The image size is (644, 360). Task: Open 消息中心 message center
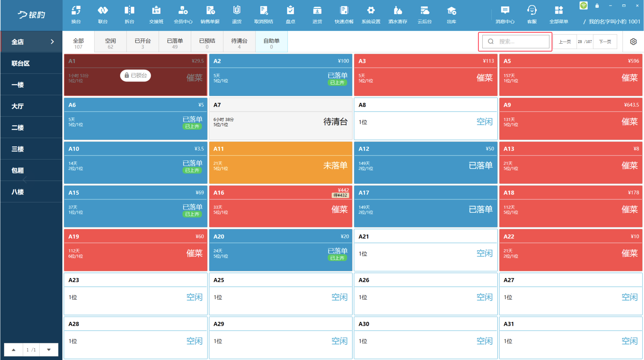[505, 15]
